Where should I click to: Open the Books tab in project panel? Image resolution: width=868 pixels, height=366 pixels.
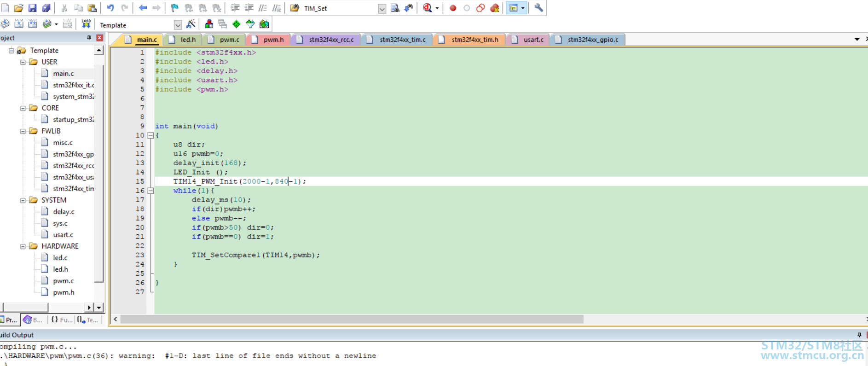(33, 320)
